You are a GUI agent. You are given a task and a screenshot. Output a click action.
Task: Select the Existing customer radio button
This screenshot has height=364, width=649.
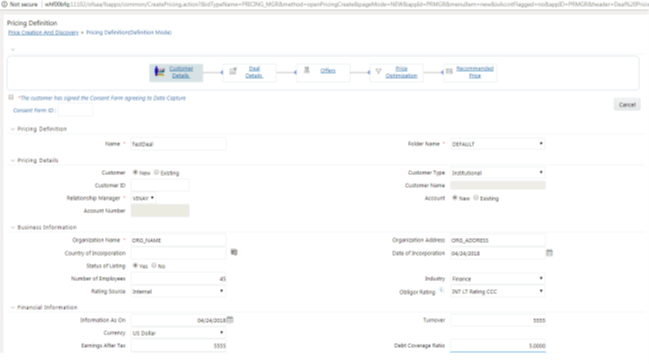pos(156,172)
